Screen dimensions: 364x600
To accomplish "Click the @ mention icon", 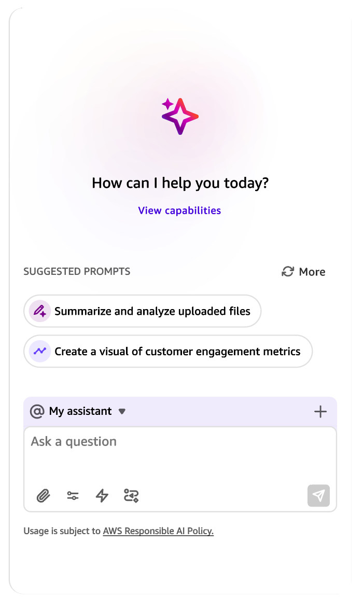I will point(37,411).
